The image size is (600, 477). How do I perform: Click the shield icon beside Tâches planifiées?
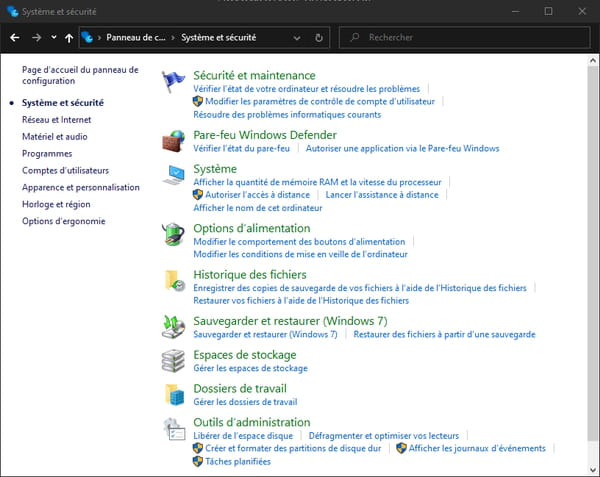pos(197,461)
